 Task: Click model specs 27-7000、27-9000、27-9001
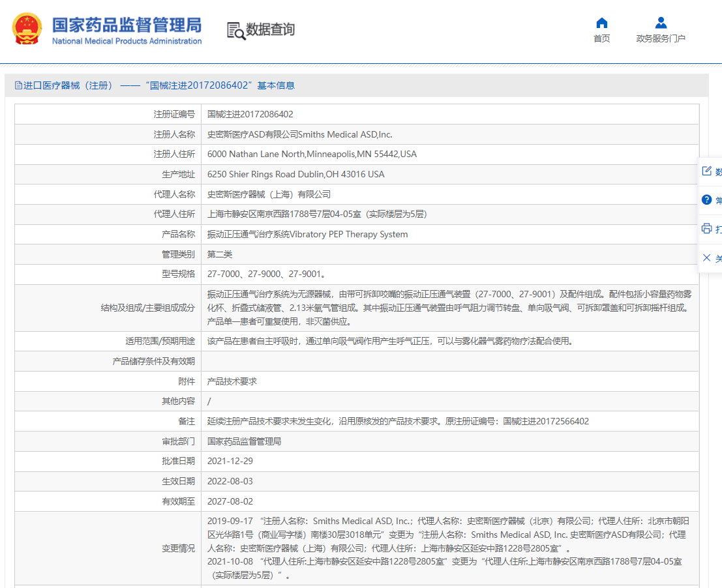pyautogui.click(x=267, y=274)
